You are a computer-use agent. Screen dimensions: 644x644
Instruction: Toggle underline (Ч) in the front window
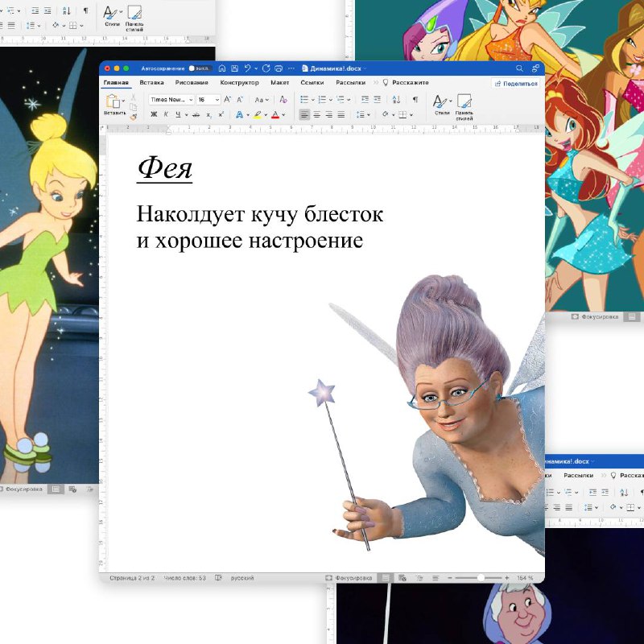(x=178, y=114)
